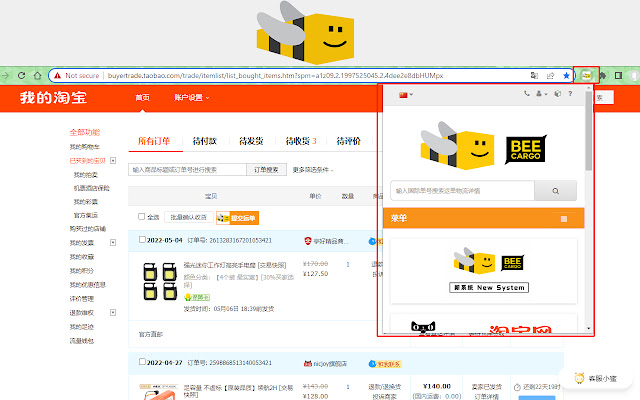640x400 pixels.
Task: Click the New System Bee Cargo card
Action: point(484,271)
